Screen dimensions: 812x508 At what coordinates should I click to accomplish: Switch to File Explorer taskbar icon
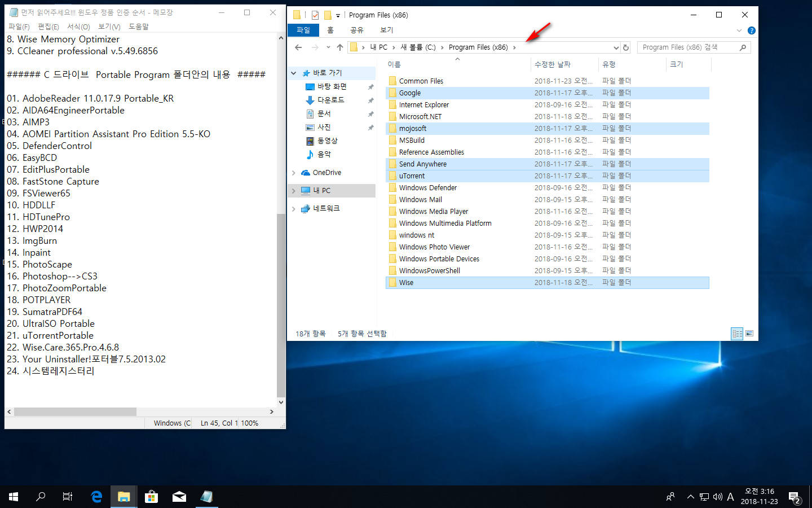pos(123,497)
